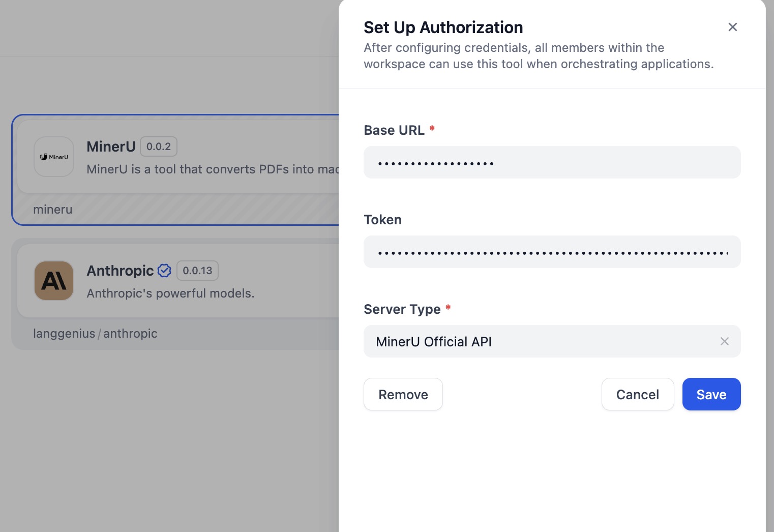The width and height of the screenshot is (774, 532).
Task: Click into the Token field
Action: coord(552,252)
